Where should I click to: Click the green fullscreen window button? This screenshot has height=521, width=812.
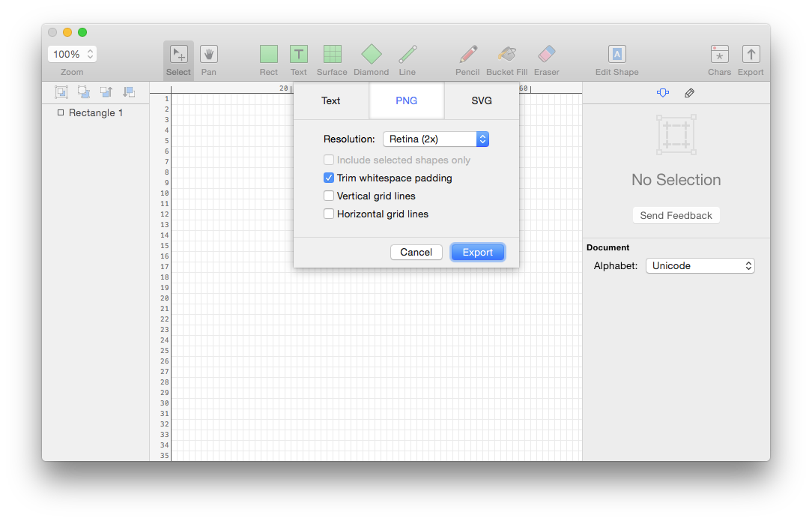82,32
